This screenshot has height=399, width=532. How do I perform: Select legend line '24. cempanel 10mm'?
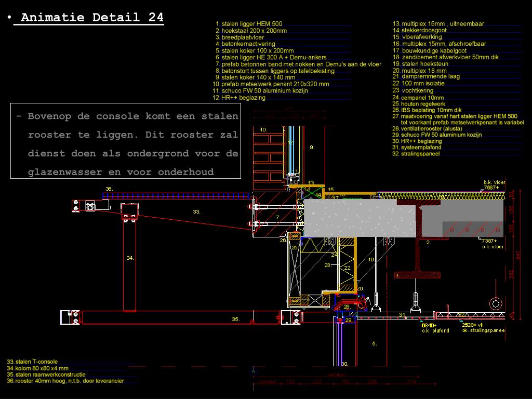tap(418, 97)
